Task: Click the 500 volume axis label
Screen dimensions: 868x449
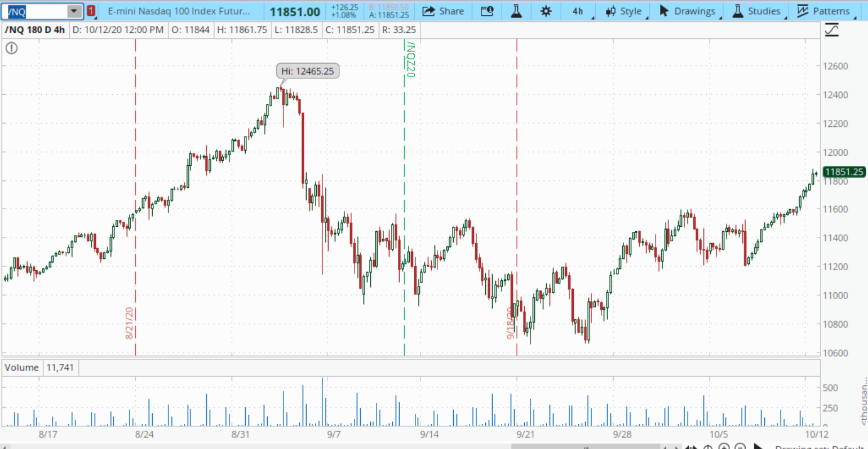Action: (830, 388)
